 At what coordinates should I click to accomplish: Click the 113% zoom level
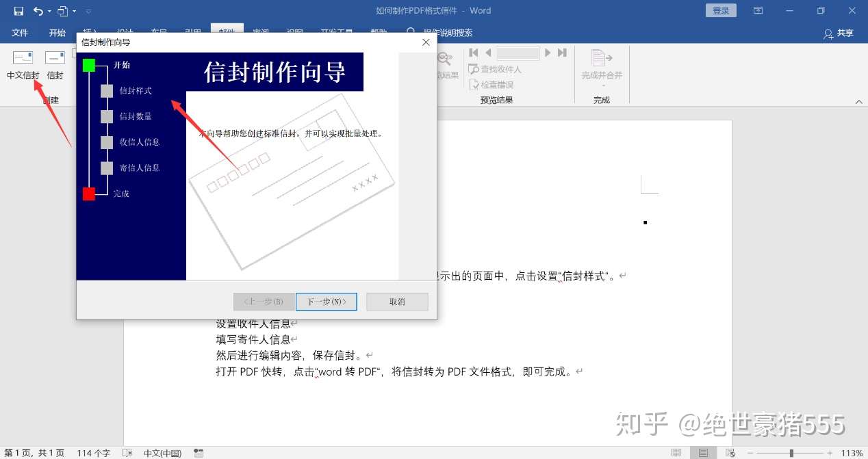click(x=852, y=453)
